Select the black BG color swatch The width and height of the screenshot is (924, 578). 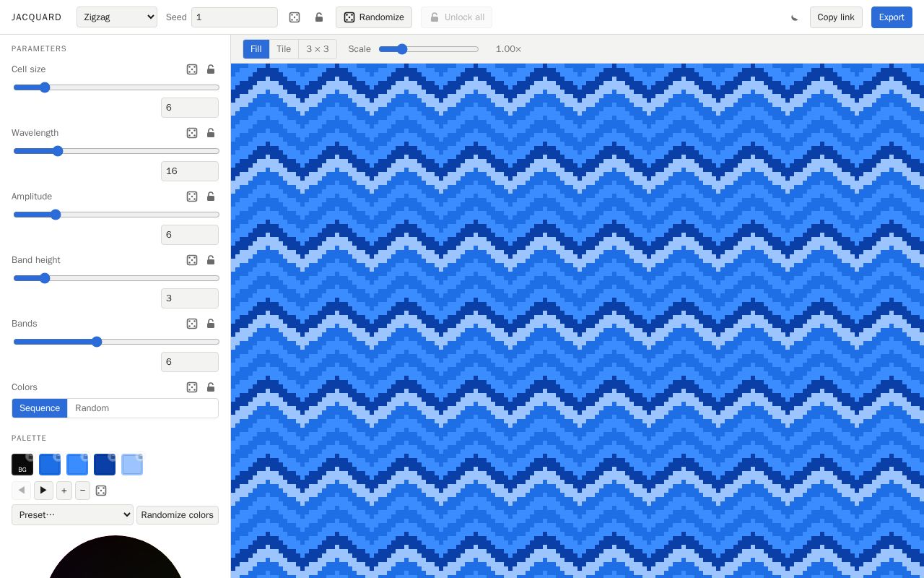tap(22, 465)
